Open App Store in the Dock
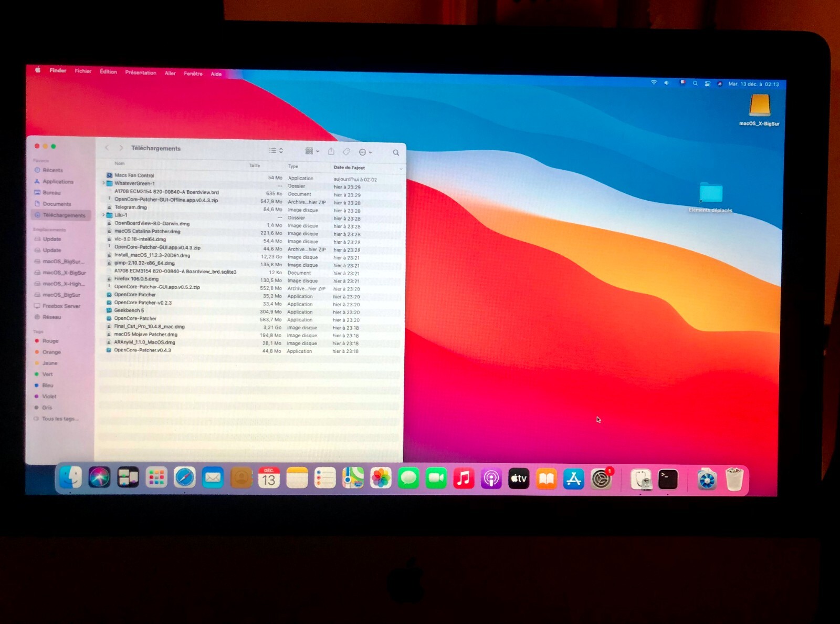 click(574, 479)
